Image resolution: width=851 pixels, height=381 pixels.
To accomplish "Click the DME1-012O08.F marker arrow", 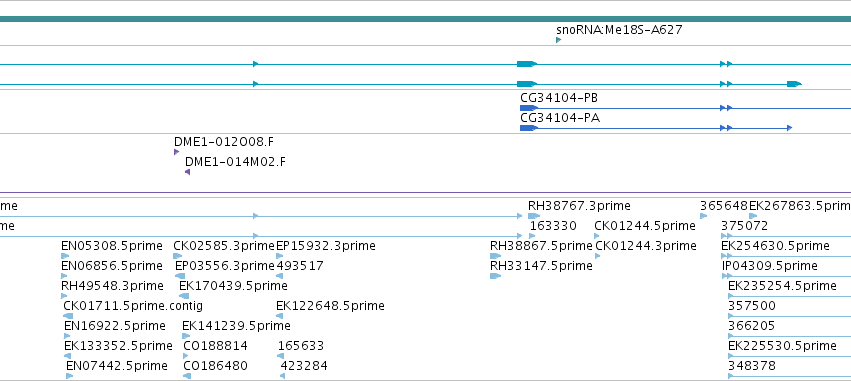I will coord(176,152).
